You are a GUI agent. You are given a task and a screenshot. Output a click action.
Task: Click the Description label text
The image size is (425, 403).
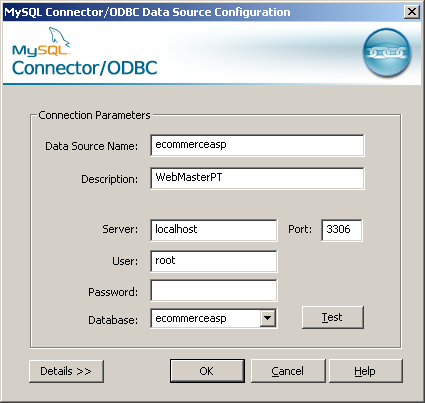point(109,179)
